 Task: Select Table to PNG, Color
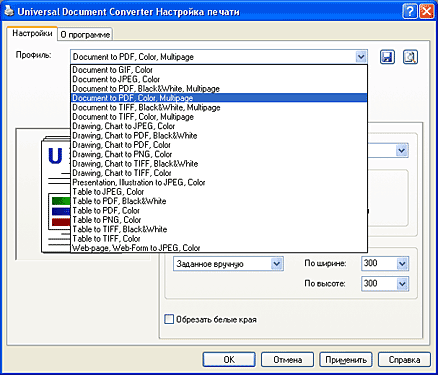click(219, 220)
